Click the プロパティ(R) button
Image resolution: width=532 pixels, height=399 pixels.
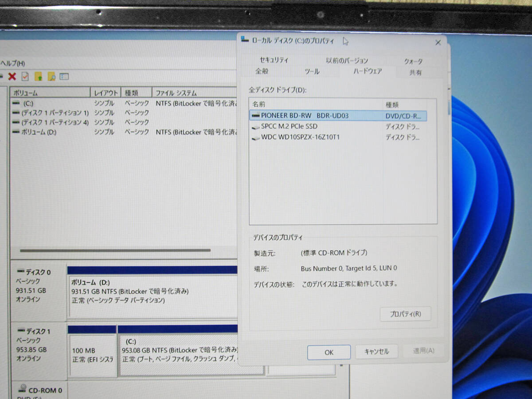coord(405,314)
